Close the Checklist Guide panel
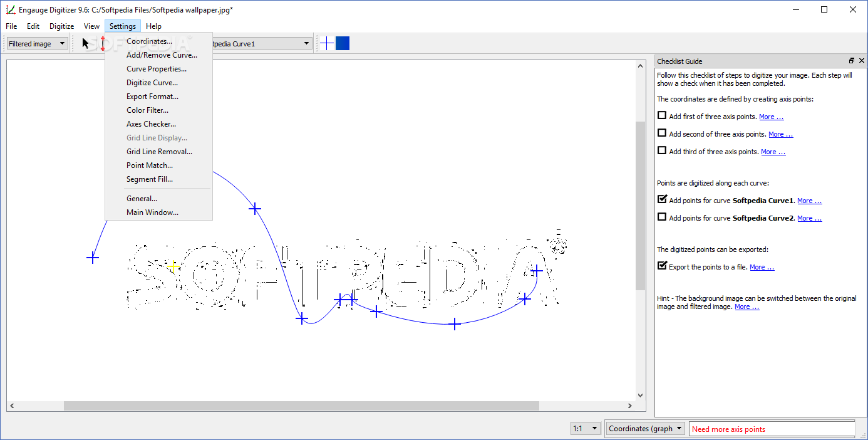868x440 pixels. point(862,61)
